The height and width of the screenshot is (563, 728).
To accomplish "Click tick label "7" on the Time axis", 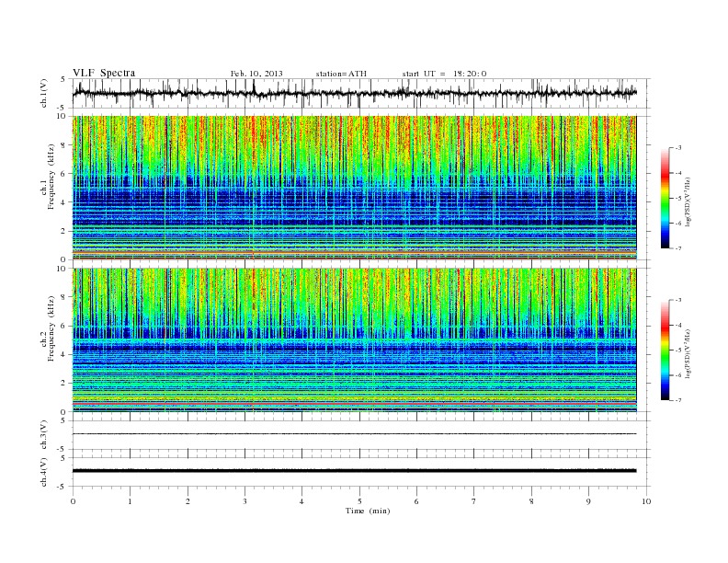I will 473,501.
